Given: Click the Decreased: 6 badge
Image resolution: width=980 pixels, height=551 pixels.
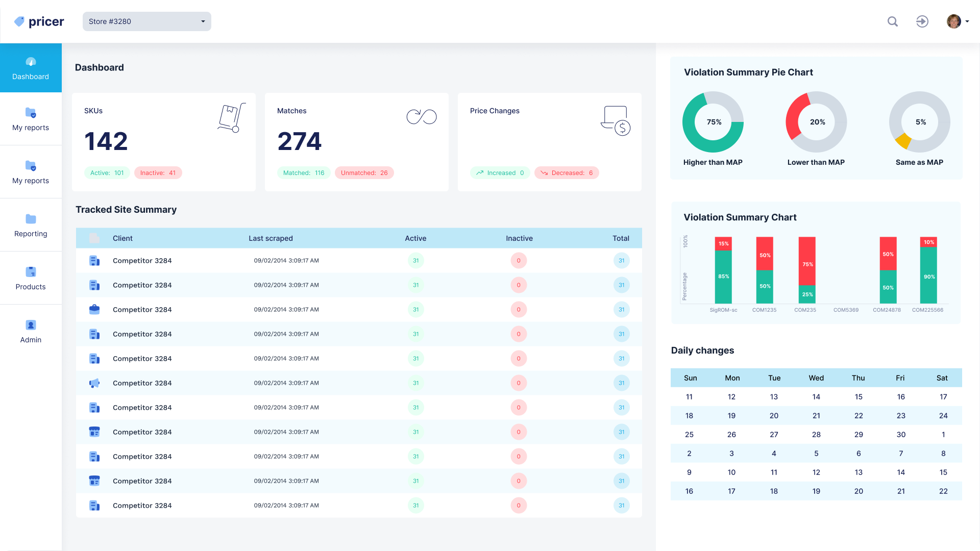Looking at the screenshot, I should tap(567, 173).
